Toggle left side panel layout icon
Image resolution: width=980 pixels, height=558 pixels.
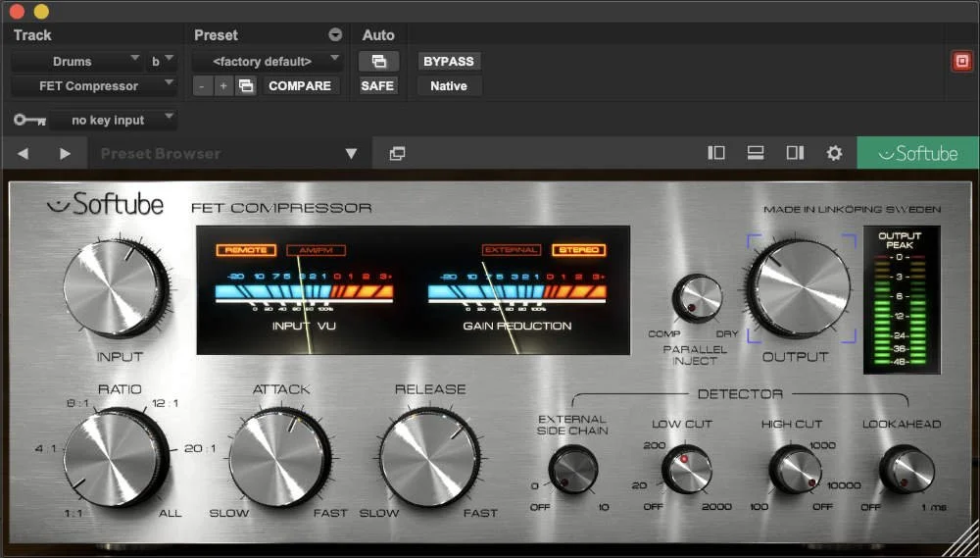716,153
